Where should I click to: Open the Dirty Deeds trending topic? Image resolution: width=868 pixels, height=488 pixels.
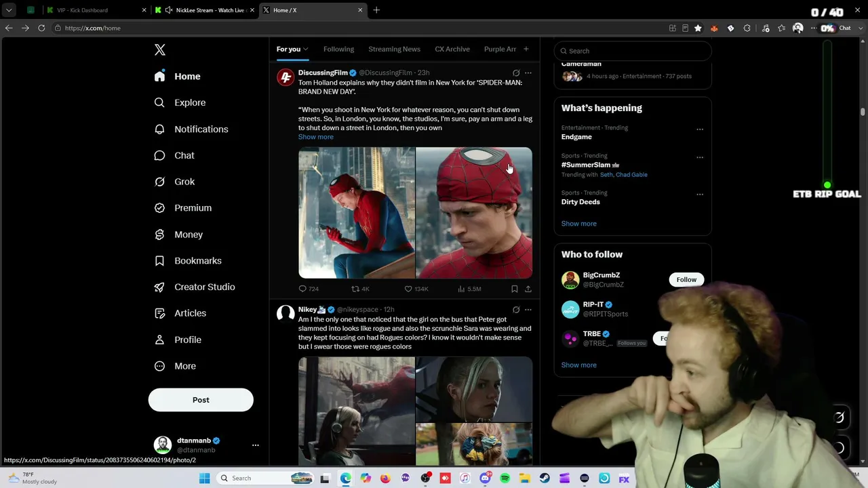580,202
